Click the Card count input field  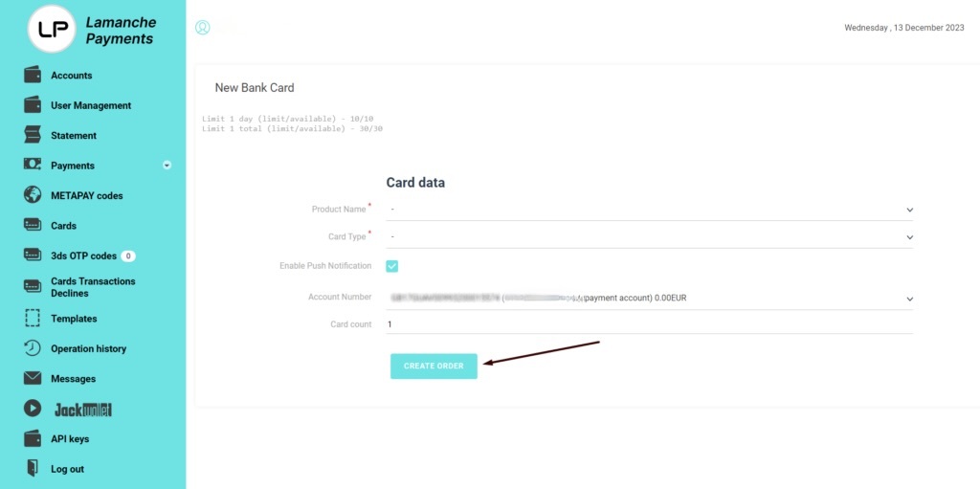coord(650,324)
